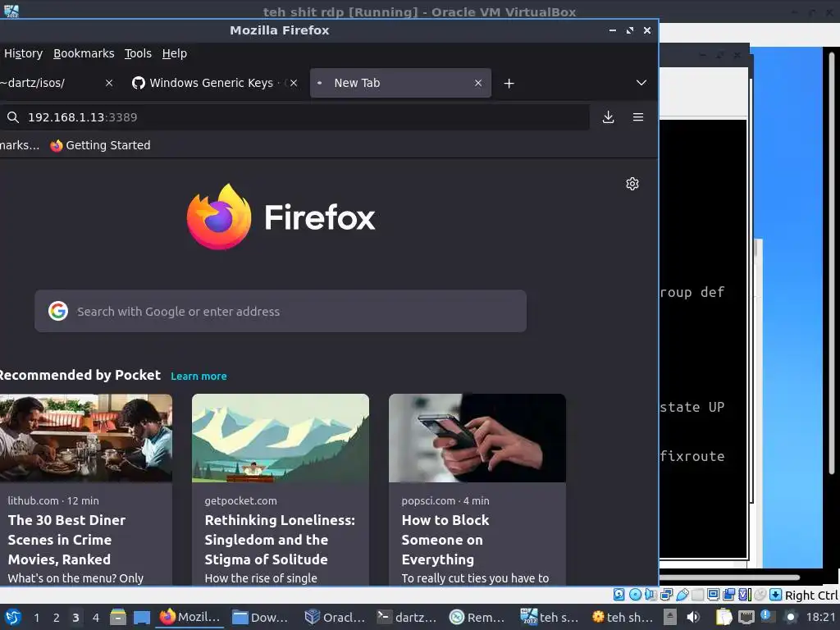Click VirtualBox USB devices indicator
The image size is (840, 630).
coord(682,595)
